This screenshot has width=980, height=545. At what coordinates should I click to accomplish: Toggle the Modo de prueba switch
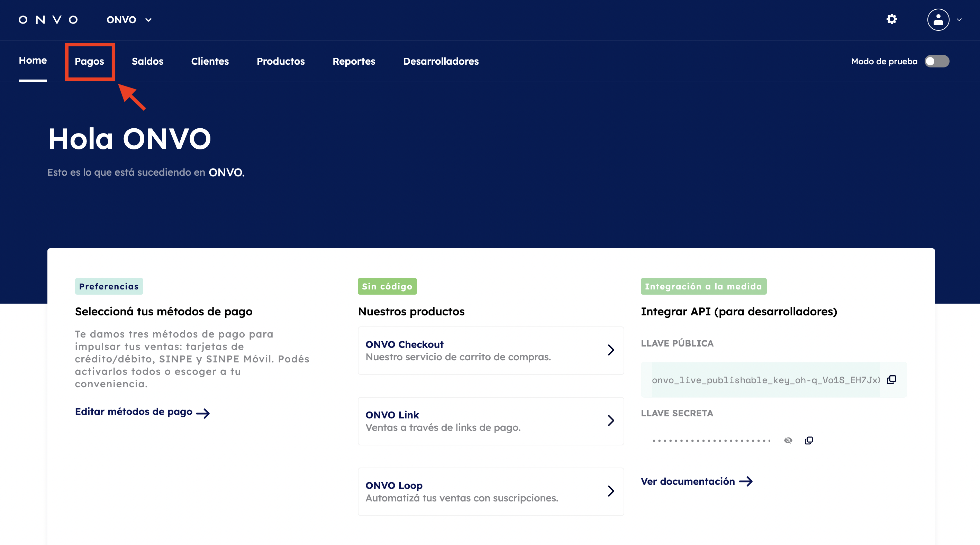click(937, 61)
